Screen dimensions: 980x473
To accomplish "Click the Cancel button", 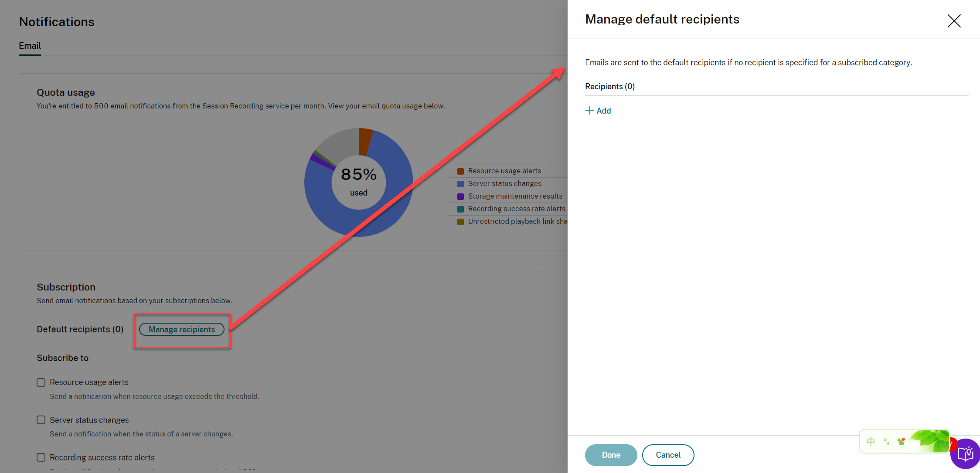I will pos(668,455).
